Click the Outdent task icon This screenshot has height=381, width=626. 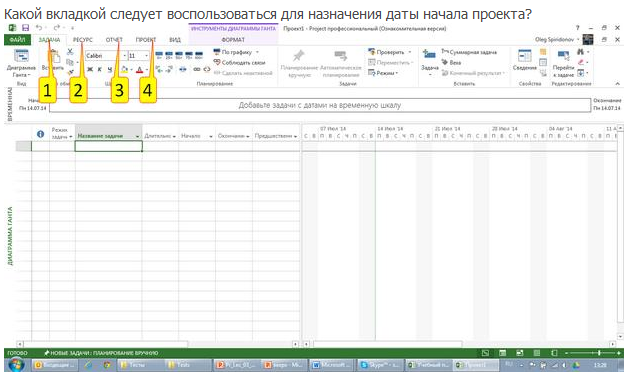tap(159, 69)
